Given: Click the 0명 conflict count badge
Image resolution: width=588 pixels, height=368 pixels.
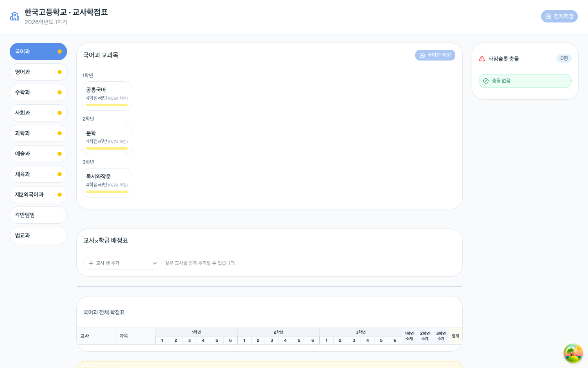Looking at the screenshot, I should pos(564,58).
